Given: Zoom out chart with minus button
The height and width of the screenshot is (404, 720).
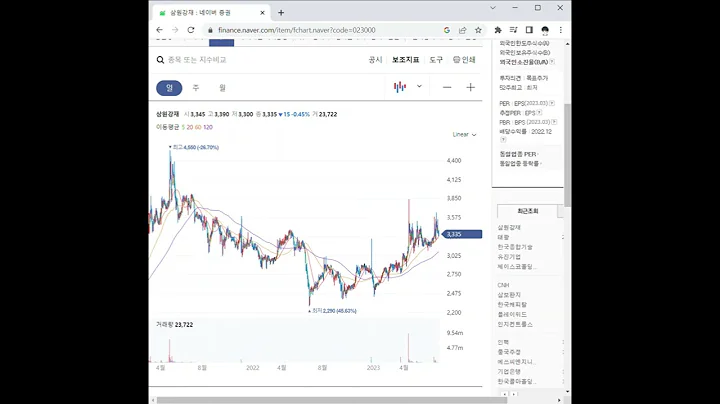Looking at the screenshot, I should click(x=447, y=87).
